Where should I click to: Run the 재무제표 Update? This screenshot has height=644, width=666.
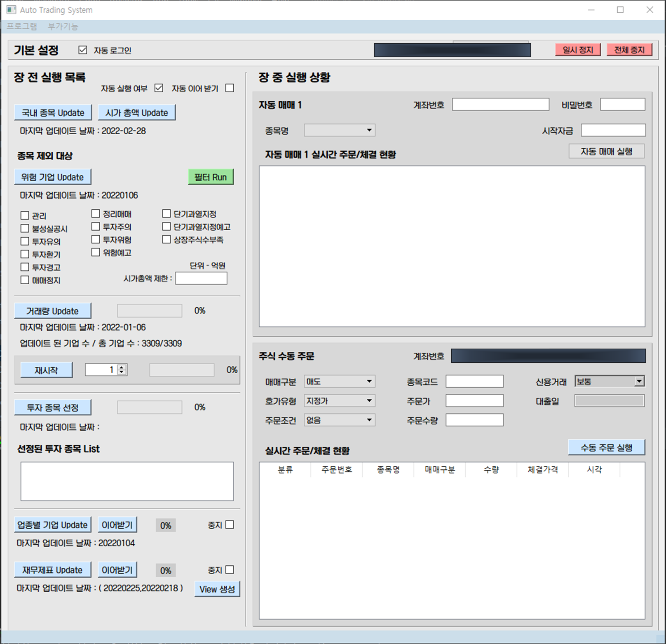pyautogui.click(x=52, y=570)
